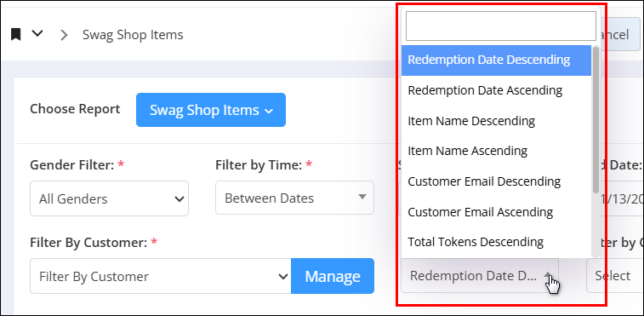Click the search field in sort dropdown
Image resolution: width=644 pixels, height=316 pixels.
coord(501,26)
